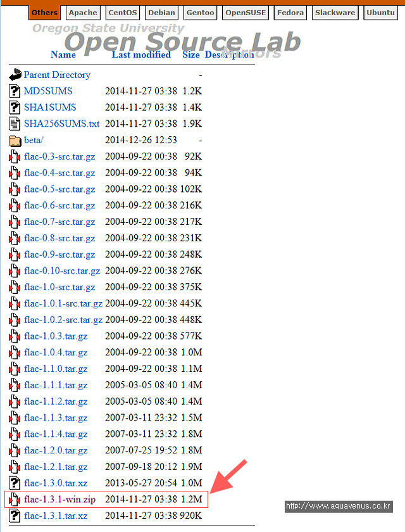The width and height of the screenshot is (405, 532).
Task: Click the archive icon beside flac-0.6-src.tar.gz
Action: pyautogui.click(x=14, y=205)
